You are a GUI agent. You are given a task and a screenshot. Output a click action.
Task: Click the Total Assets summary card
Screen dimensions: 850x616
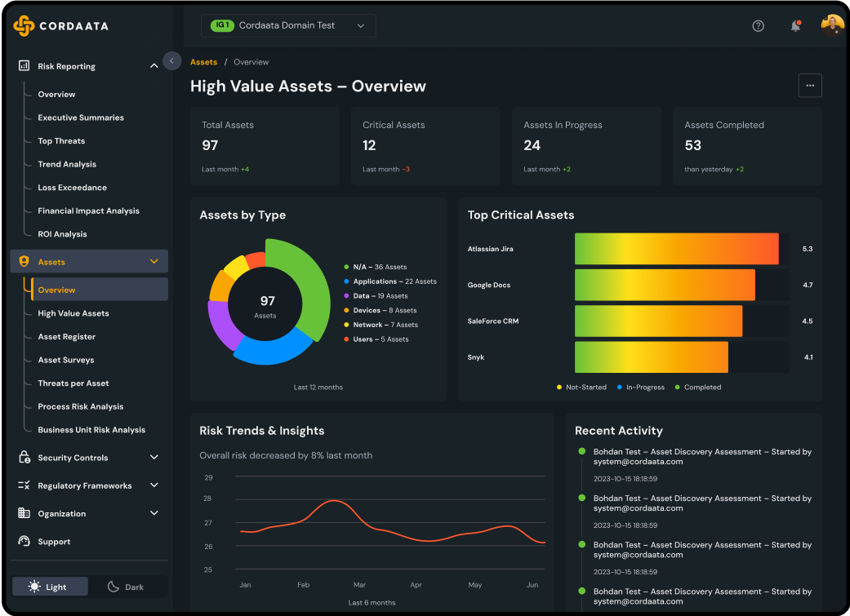(x=265, y=146)
